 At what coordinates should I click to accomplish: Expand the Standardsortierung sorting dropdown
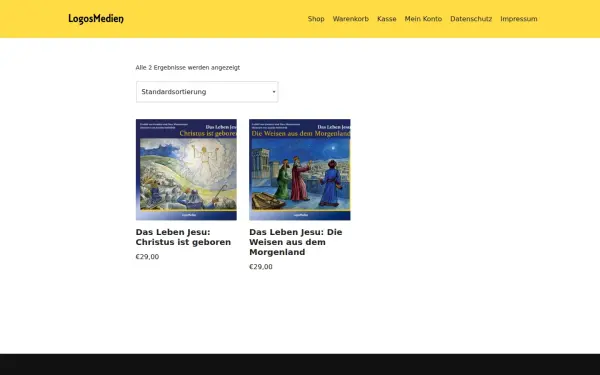click(x=207, y=92)
